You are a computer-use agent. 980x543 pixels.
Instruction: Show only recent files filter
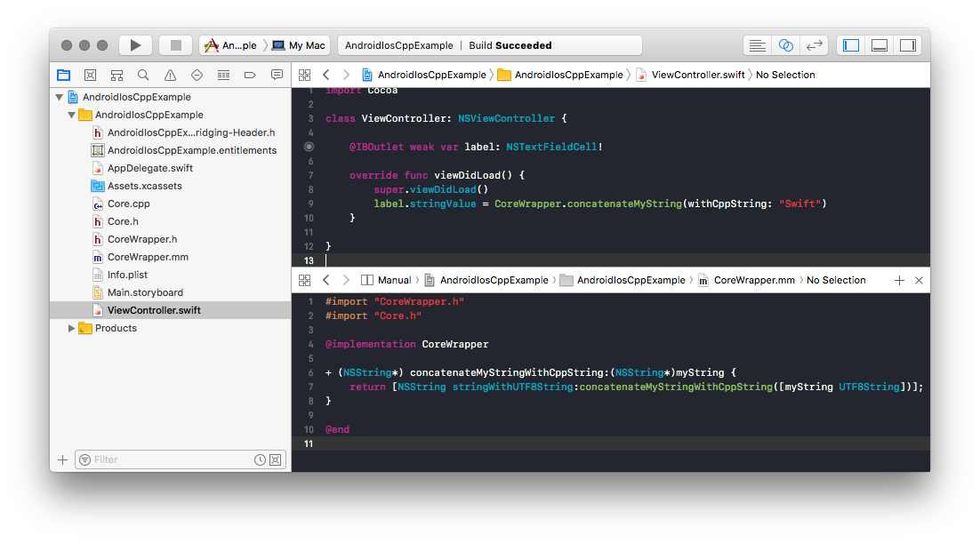(x=260, y=459)
